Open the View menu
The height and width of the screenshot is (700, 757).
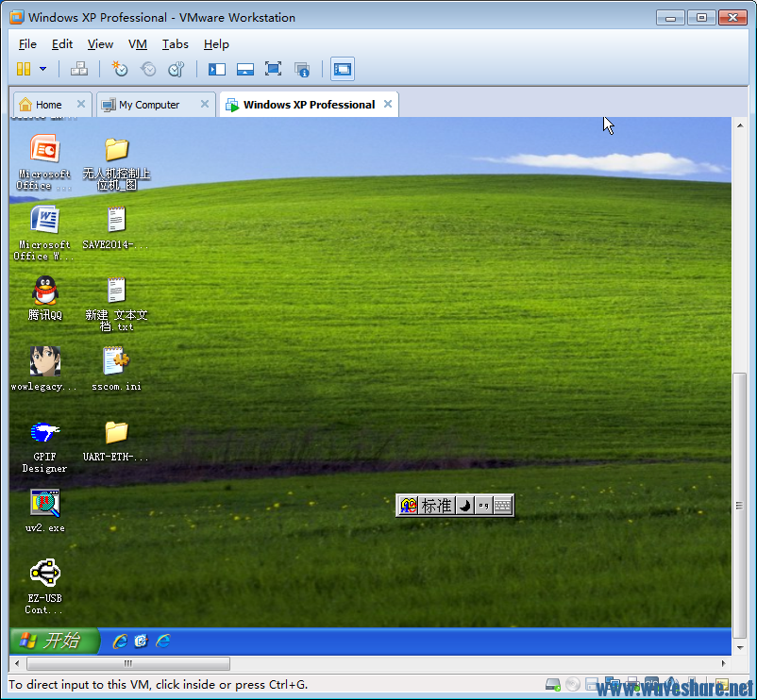point(100,44)
